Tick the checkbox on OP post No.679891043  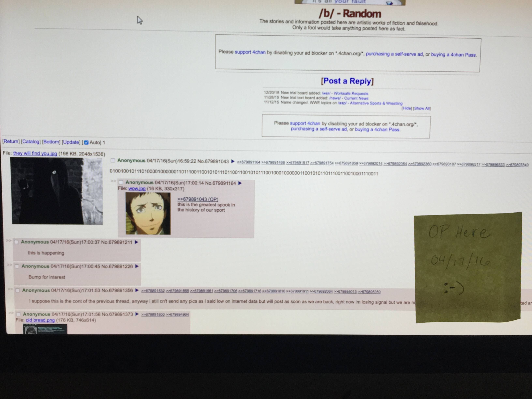tap(113, 160)
